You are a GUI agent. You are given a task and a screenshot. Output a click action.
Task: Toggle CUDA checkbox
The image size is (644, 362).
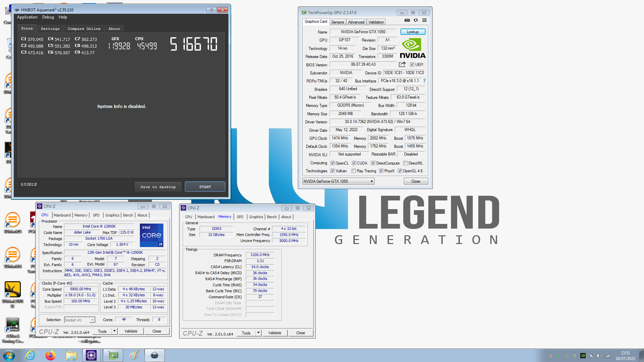click(354, 163)
